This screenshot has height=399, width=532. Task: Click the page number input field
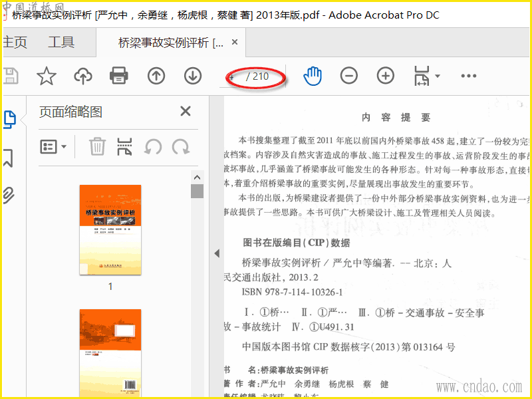[x=231, y=76]
